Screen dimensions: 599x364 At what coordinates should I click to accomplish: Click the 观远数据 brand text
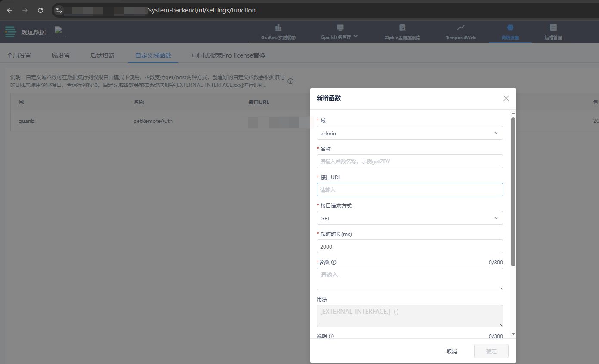(34, 32)
